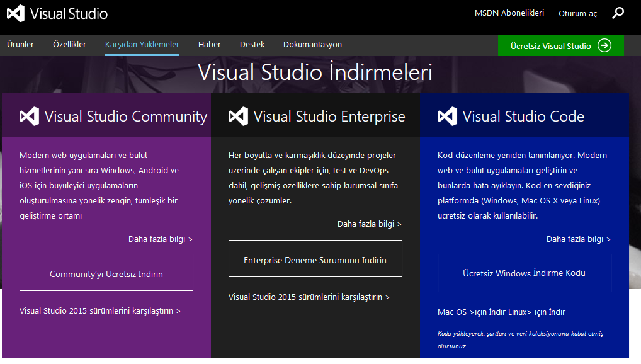Open the Özellikler menu item

pos(69,44)
